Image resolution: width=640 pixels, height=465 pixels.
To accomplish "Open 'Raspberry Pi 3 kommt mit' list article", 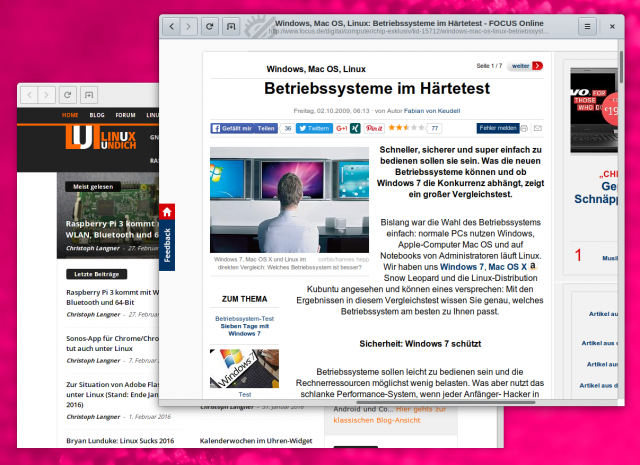I will click(113, 298).
